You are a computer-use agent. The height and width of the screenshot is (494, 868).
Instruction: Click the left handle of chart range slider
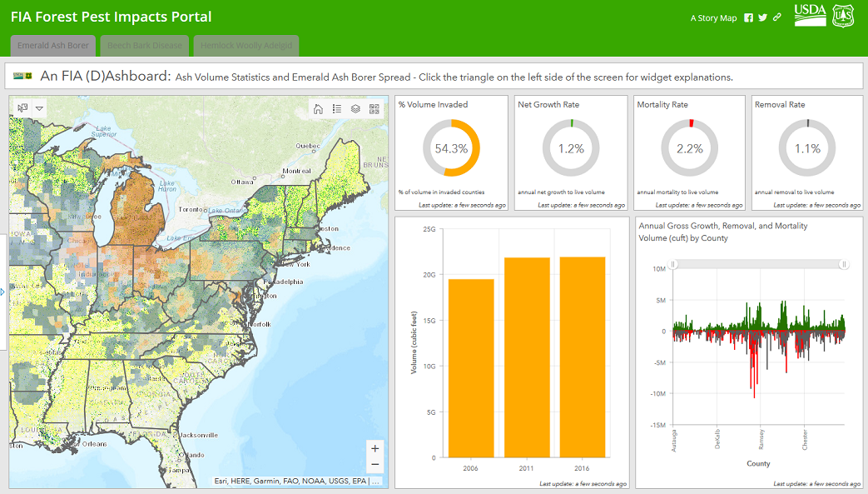[673, 264]
